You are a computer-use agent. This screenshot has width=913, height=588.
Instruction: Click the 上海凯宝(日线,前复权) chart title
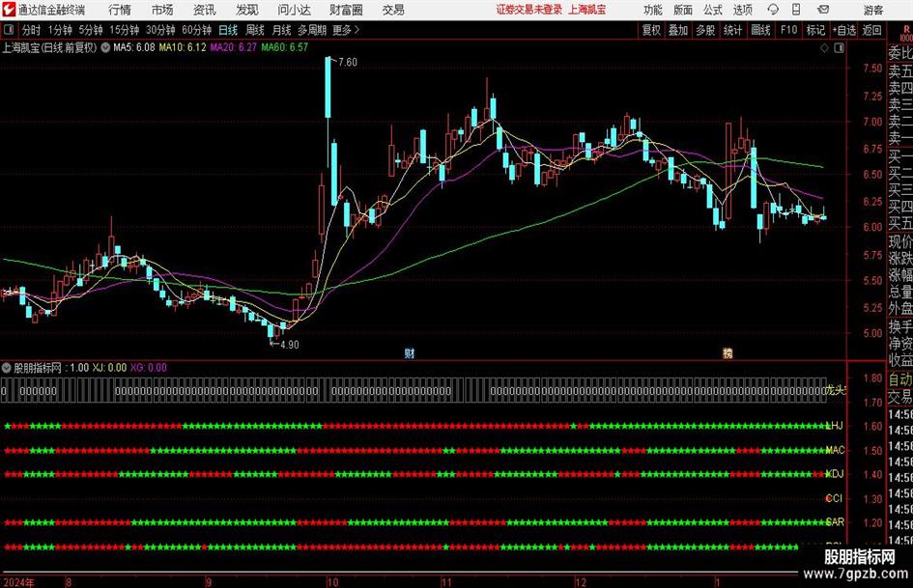coord(49,47)
